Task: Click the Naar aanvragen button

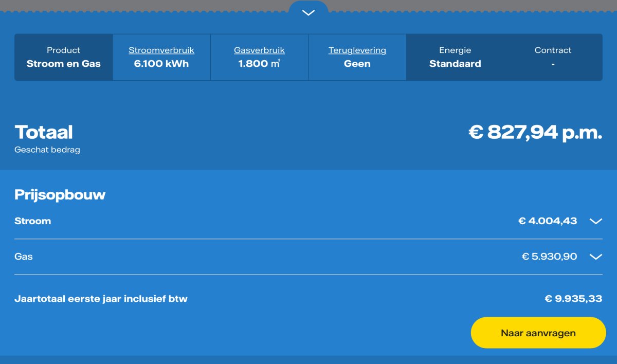Action: [x=538, y=333]
